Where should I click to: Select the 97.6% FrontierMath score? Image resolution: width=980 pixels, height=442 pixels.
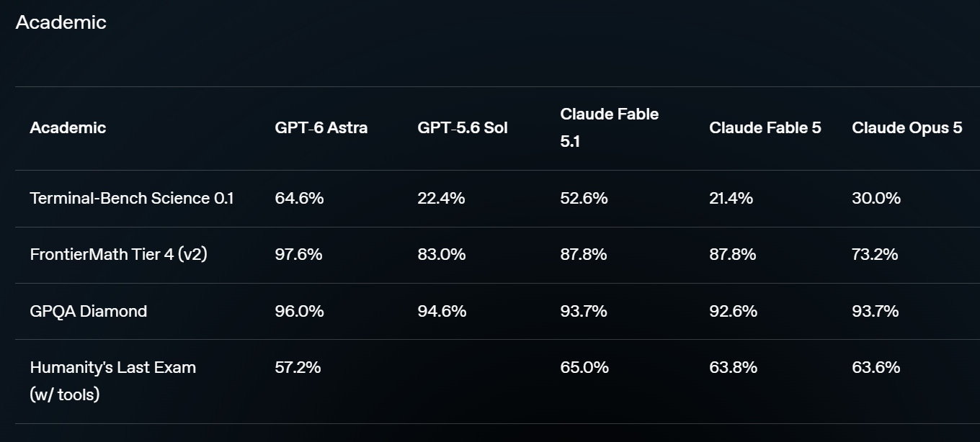click(298, 254)
